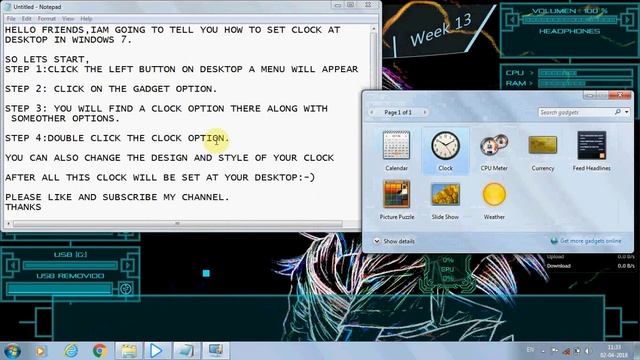Click the Week 13 desktop widget
The width and height of the screenshot is (640, 360).
[x=441, y=31]
